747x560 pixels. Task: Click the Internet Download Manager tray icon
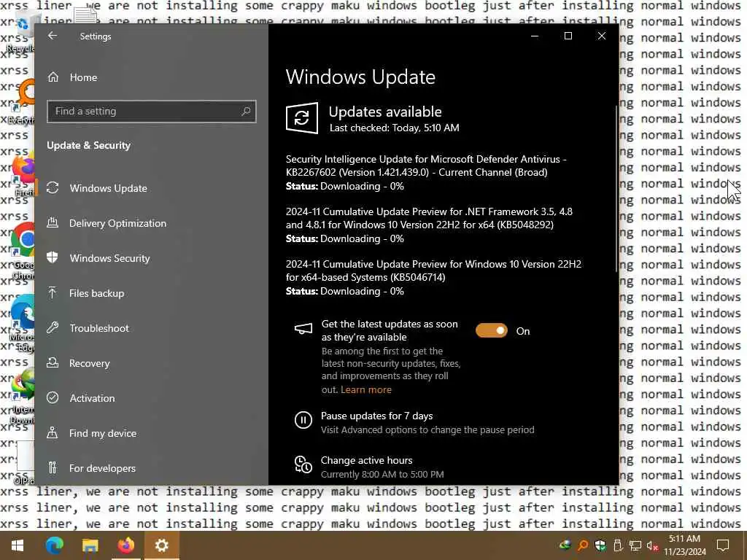pyautogui.click(x=565, y=545)
